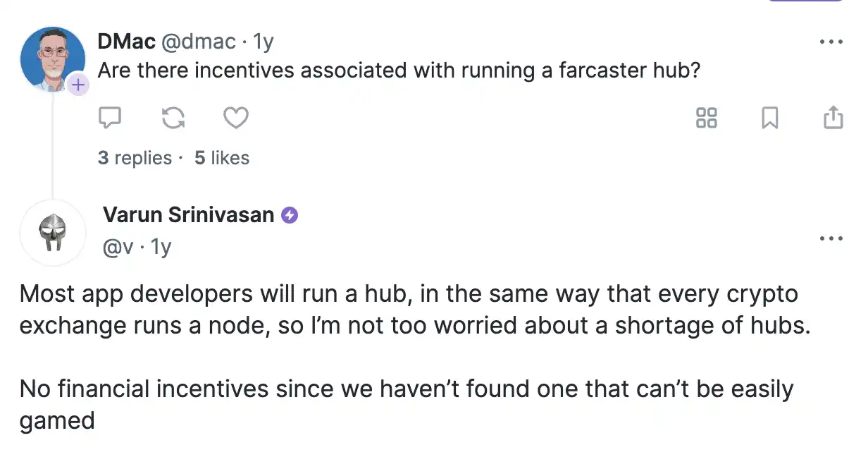868x457 pixels.
Task: Like DMac's cast with heart icon
Action: (x=235, y=118)
